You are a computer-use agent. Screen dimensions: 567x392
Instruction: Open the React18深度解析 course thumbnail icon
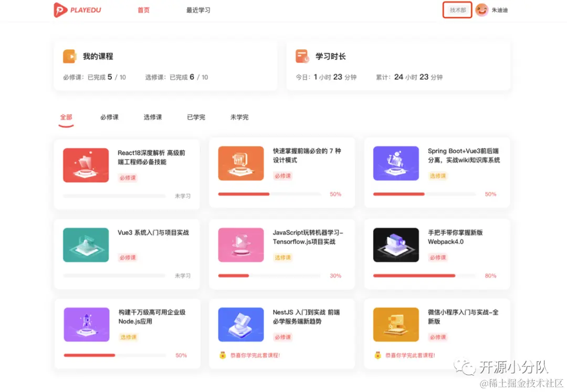[x=86, y=164]
